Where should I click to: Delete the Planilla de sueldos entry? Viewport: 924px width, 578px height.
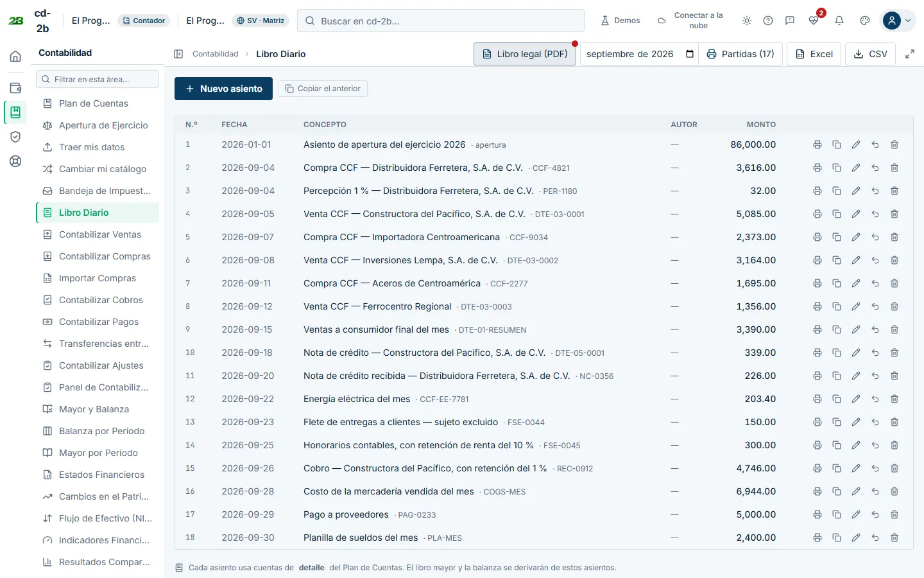(894, 538)
